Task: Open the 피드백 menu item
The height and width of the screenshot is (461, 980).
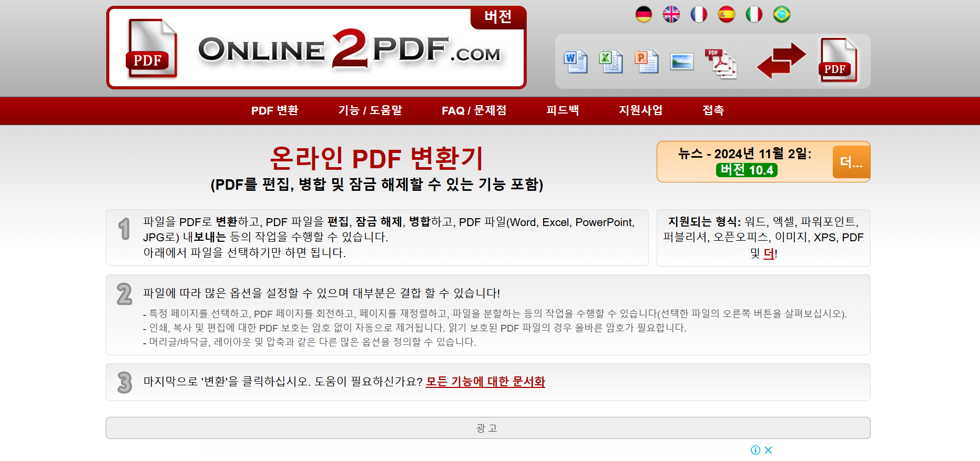Action: point(563,110)
